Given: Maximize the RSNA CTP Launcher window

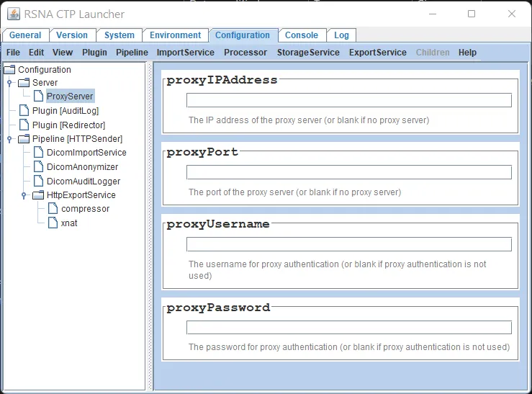Looking at the screenshot, I should click(x=472, y=14).
